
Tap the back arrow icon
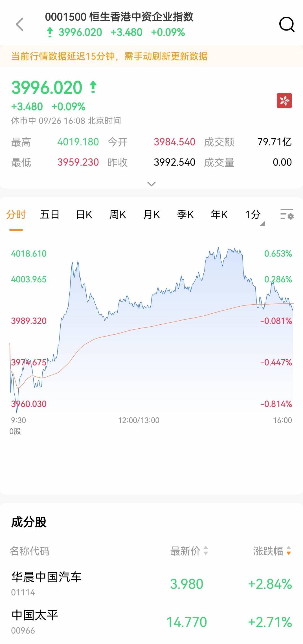point(20,24)
